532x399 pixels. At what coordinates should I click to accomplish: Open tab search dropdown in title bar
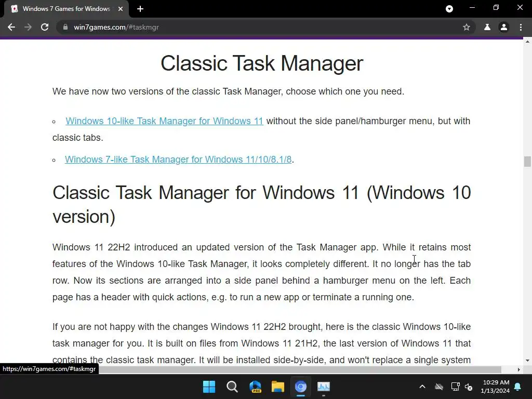tap(449, 9)
